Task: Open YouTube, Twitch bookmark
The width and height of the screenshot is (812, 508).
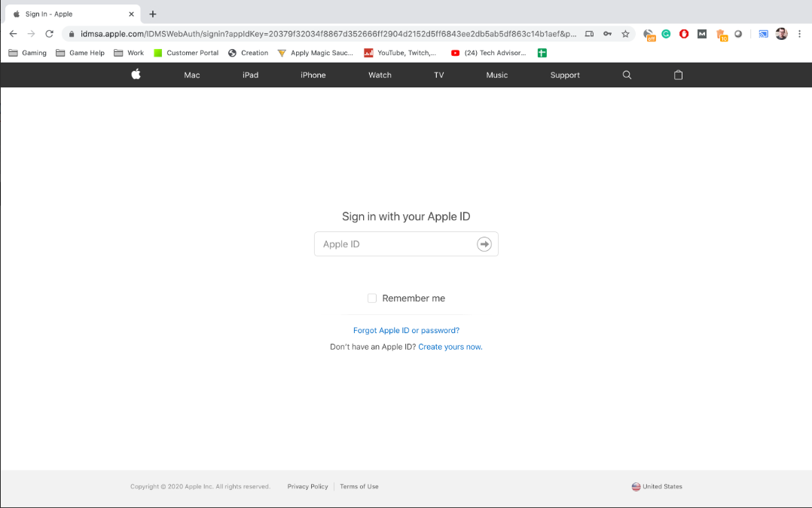Action: click(x=400, y=53)
